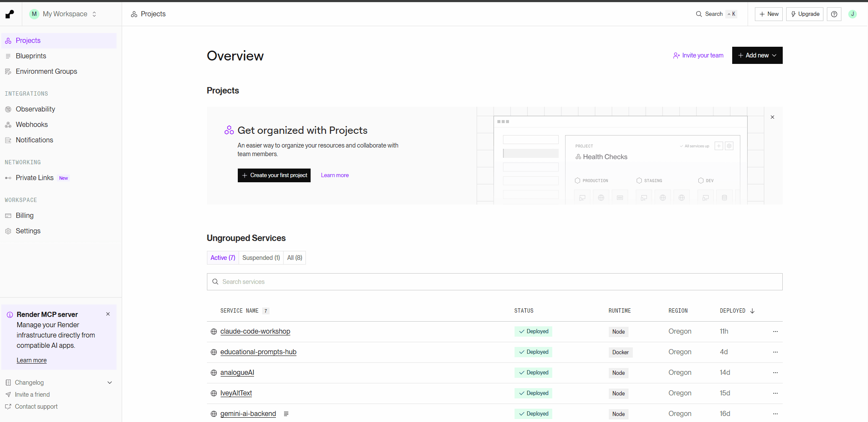Viewport: 868px width, 422px height.
Task: Click the Deployed status of claude-code-workshop
Action: tap(533, 332)
